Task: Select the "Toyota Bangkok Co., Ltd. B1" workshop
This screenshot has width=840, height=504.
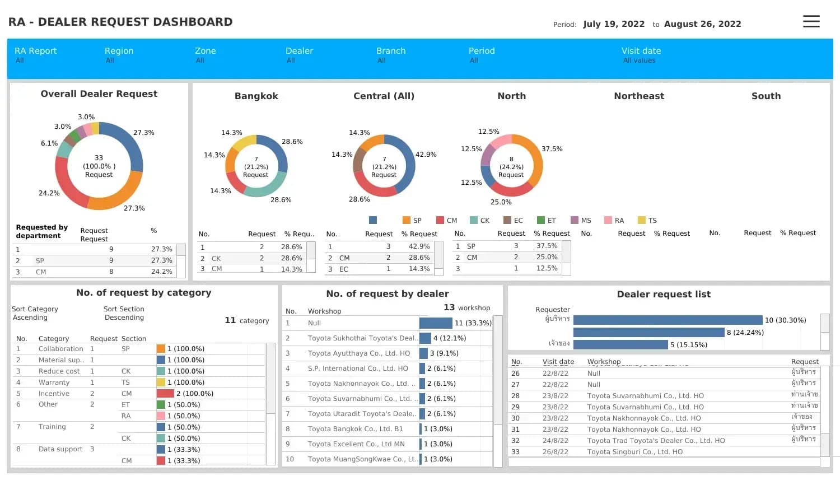Action: click(x=355, y=429)
